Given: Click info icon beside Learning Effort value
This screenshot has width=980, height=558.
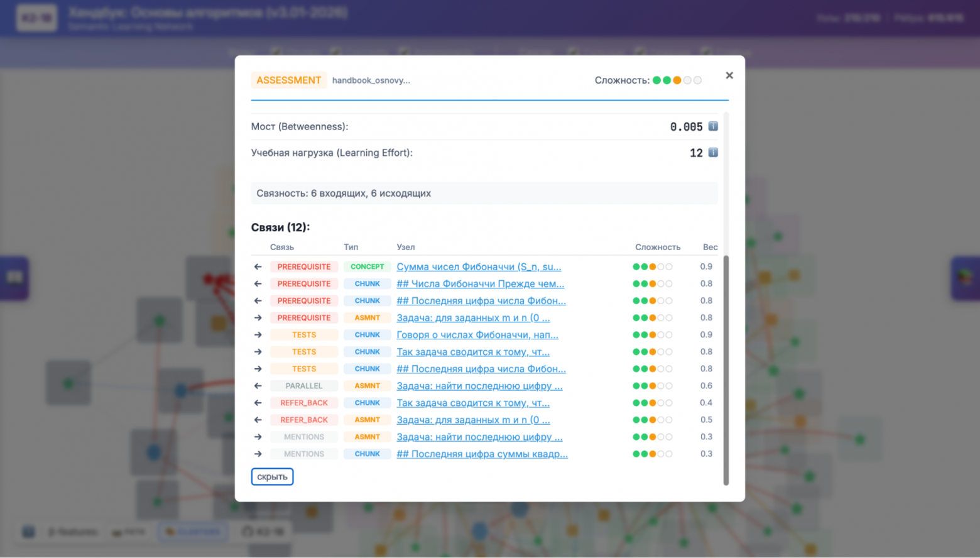Looking at the screenshot, I should tap(713, 153).
